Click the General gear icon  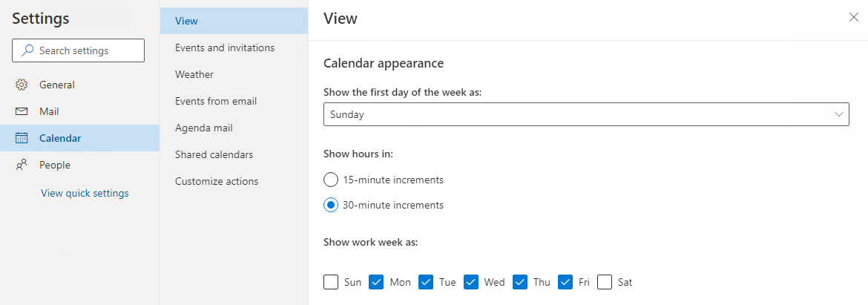point(22,85)
